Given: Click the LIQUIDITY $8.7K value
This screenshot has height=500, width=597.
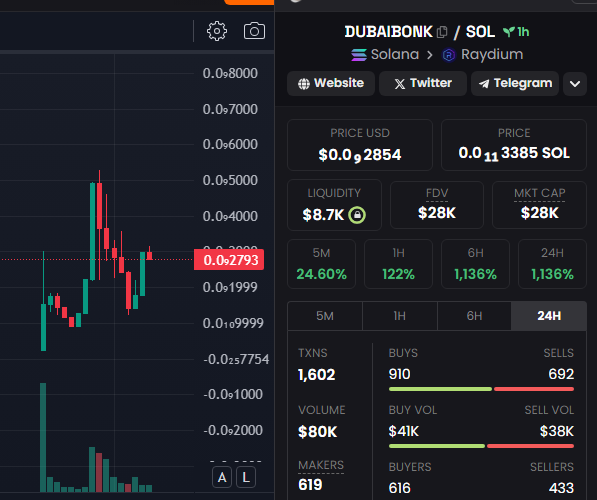Looking at the screenshot, I should coord(323,215).
